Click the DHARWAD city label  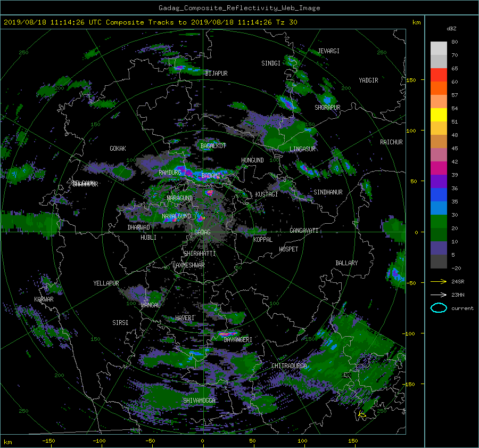(x=139, y=227)
